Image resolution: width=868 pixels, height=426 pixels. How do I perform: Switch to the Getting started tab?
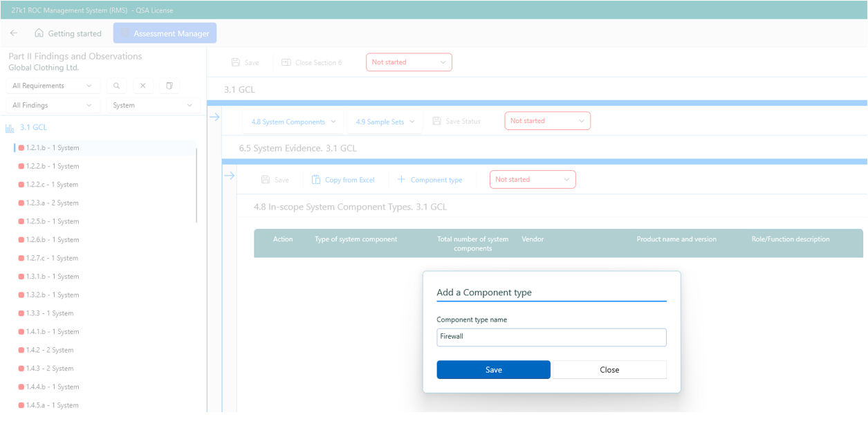pyautogui.click(x=68, y=33)
